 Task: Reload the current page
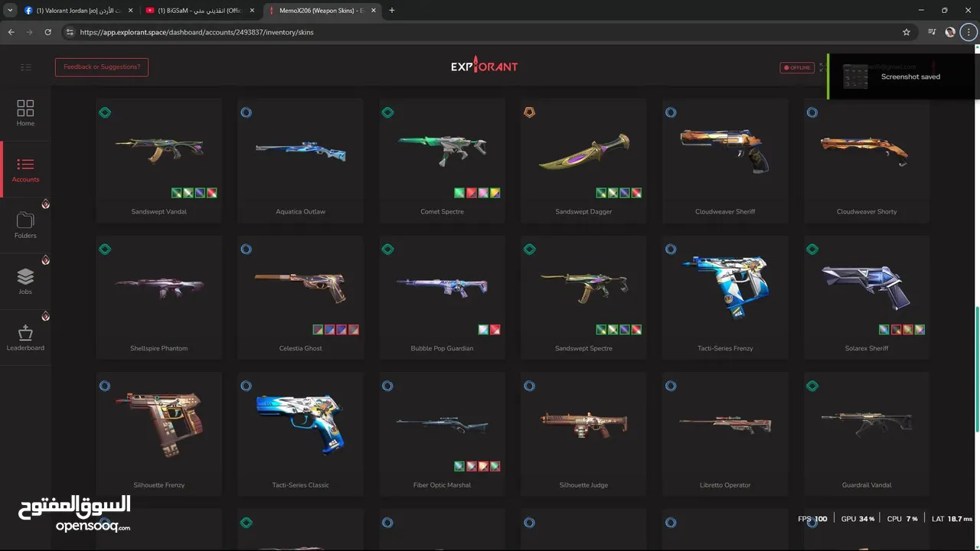tap(47, 32)
